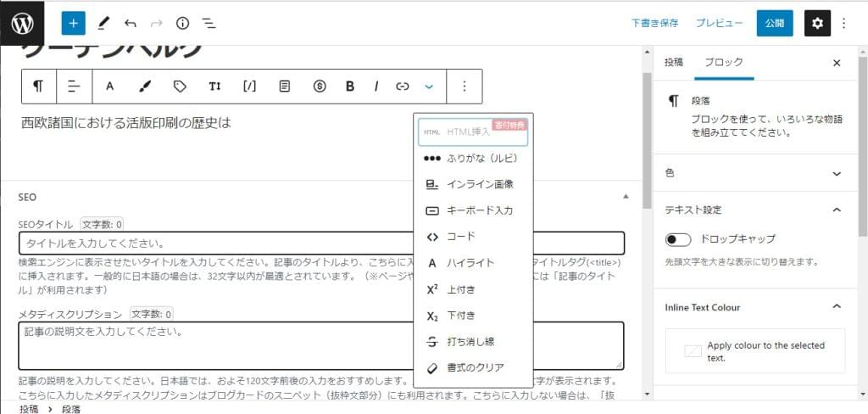The width and height of the screenshot is (868, 414).
Task: Click the blue add block button
Action: [73, 23]
